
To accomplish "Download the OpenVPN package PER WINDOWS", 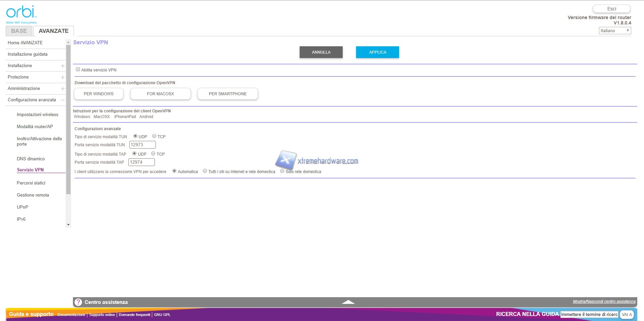I will tap(98, 94).
